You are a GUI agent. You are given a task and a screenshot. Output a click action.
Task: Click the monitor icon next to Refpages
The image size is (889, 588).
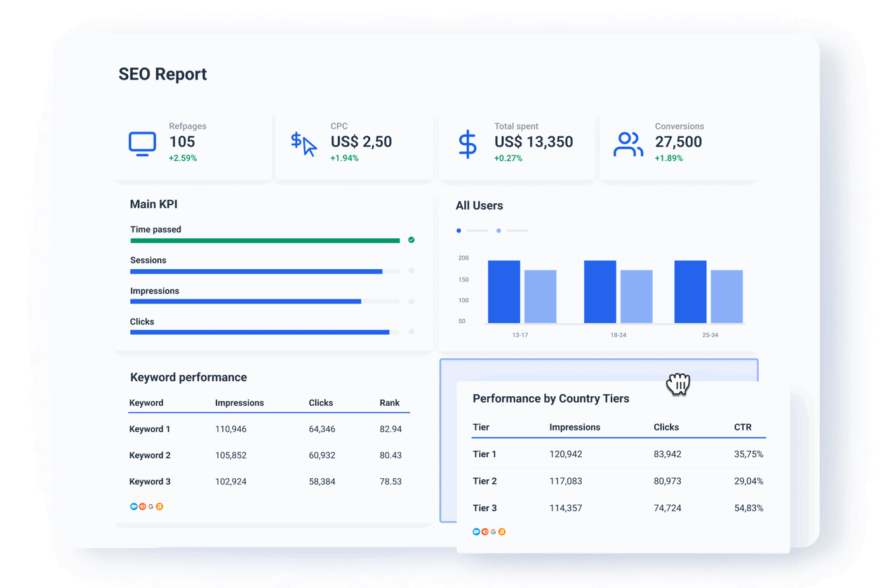tap(142, 144)
